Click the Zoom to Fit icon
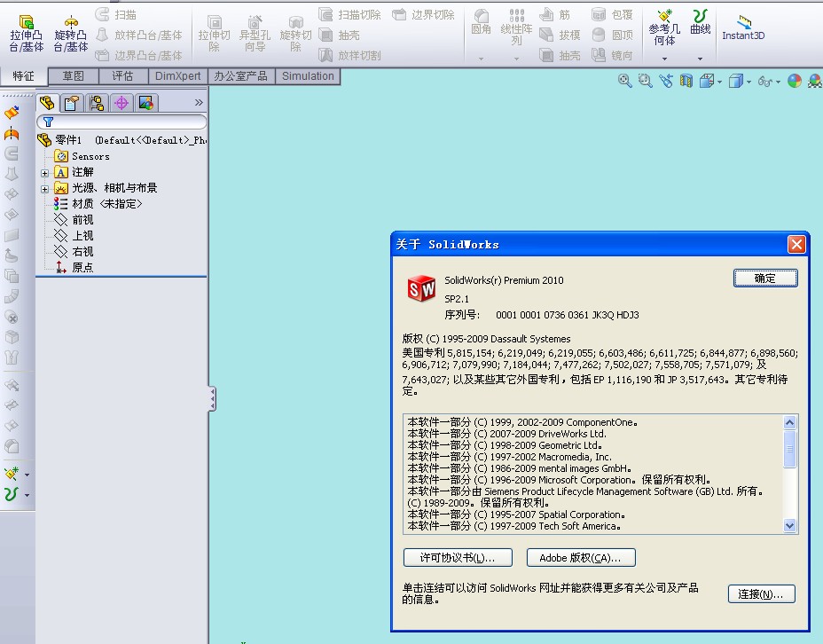This screenshot has width=823, height=644. 624,81
